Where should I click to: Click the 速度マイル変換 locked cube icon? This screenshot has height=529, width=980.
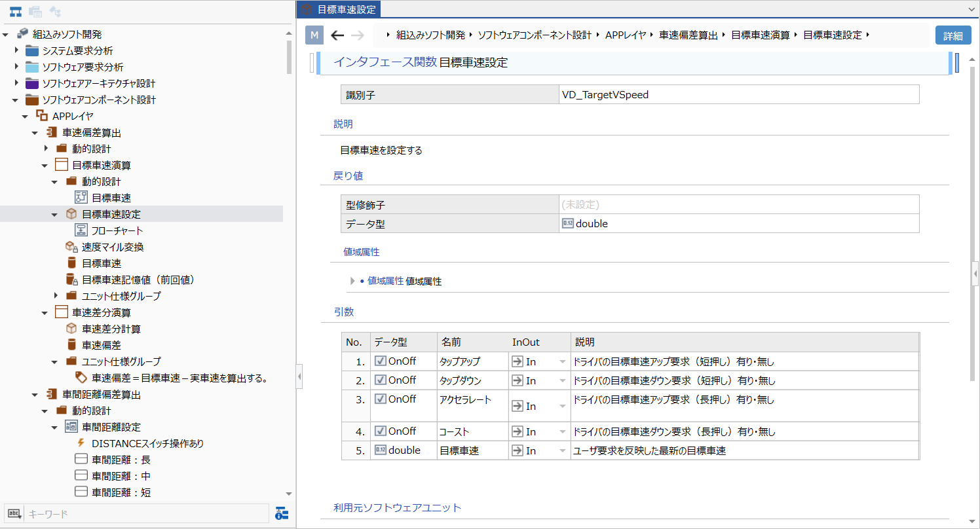click(x=71, y=247)
